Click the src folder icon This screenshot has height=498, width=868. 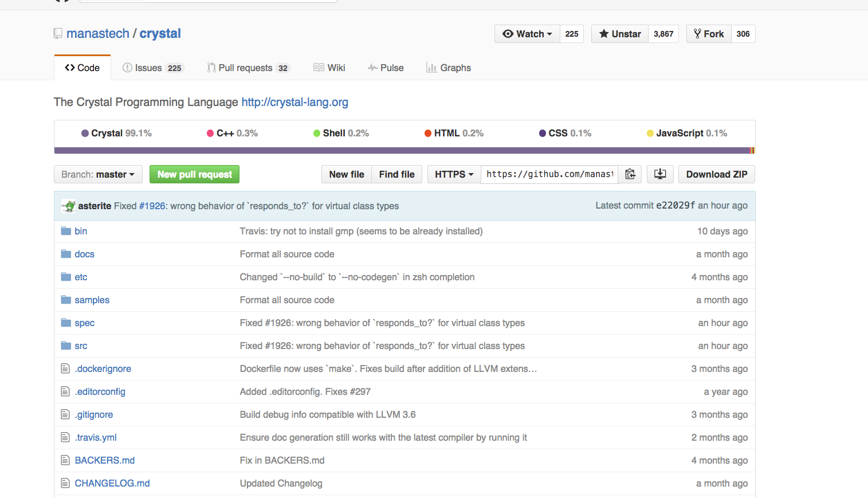pyautogui.click(x=66, y=346)
